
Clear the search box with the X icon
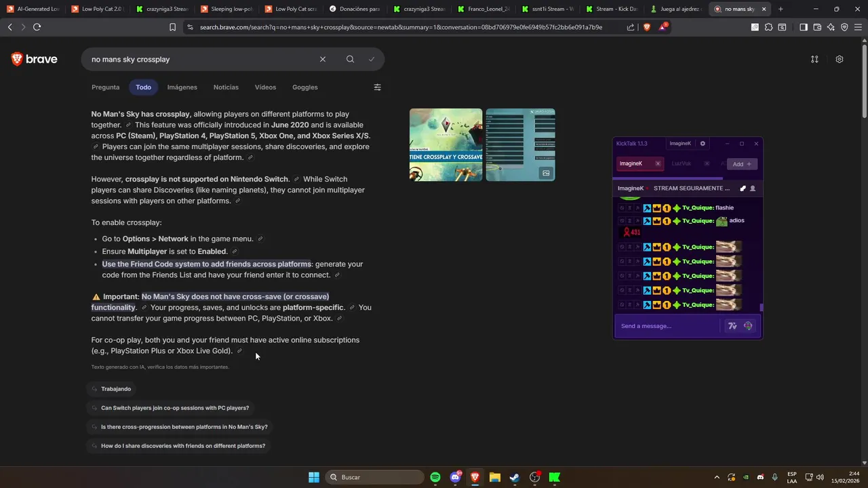click(x=323, y=59)
